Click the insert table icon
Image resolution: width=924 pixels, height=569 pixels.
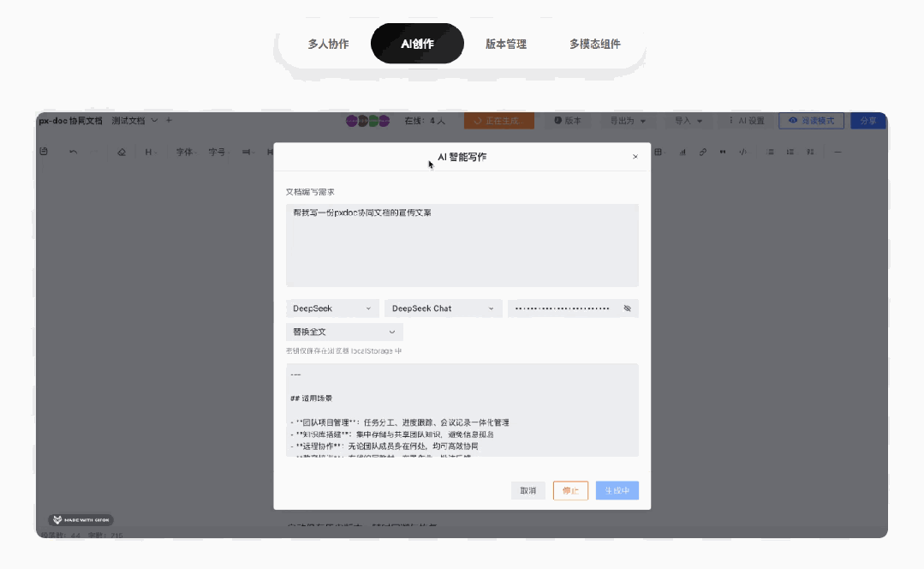tap(659, 153)
